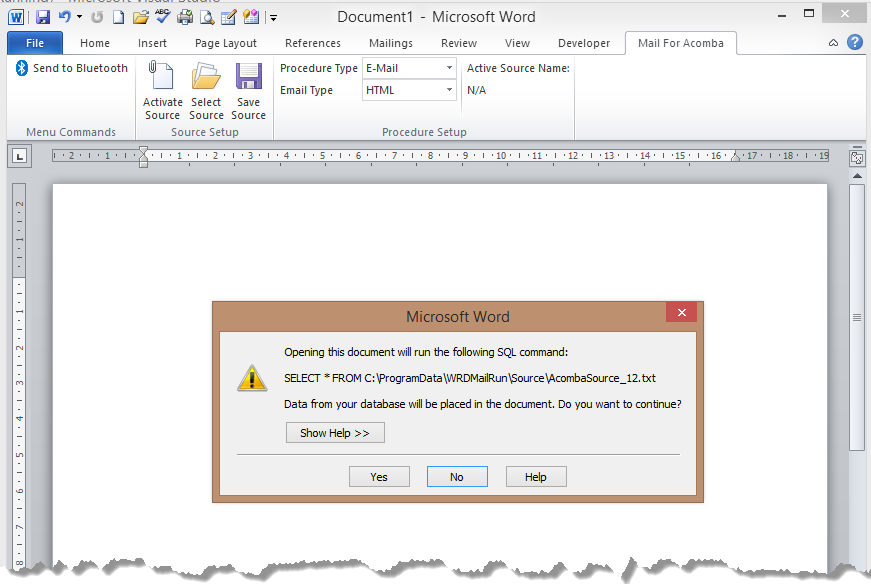Screen dimensions: 871x584
Task: Open Word Help via the blue question mark
Action: click(855, 42)
